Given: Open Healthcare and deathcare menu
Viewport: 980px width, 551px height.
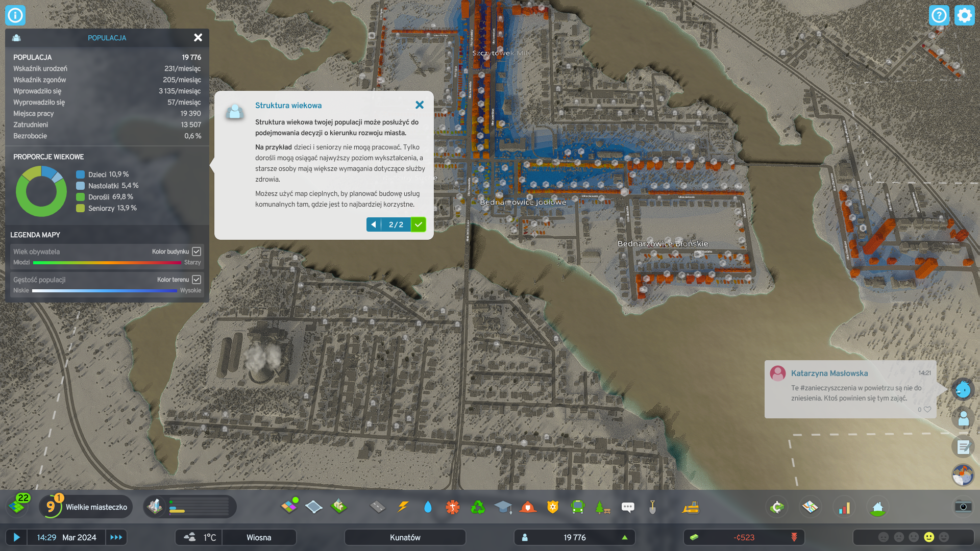Looking at the screenshot, I should [x=453, y=507].
